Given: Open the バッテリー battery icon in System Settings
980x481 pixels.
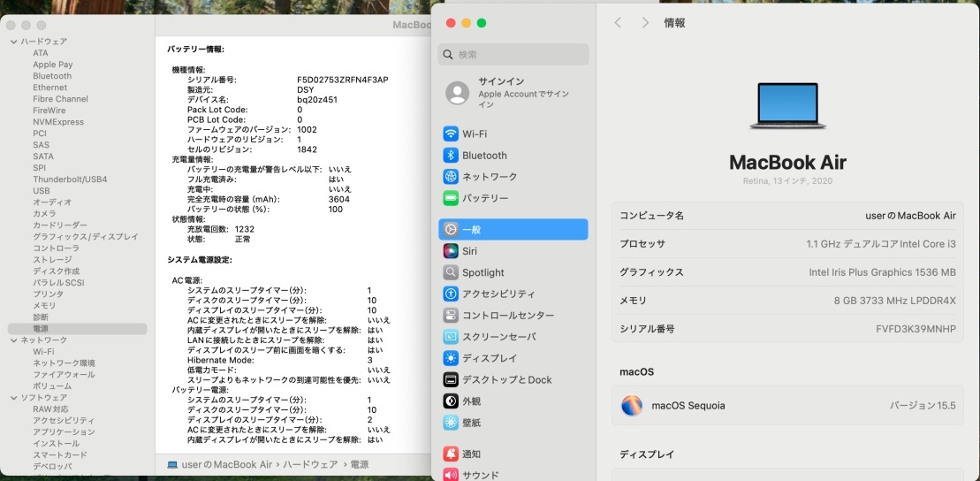Looking at the screenshot, I should [x=451, y=198].
